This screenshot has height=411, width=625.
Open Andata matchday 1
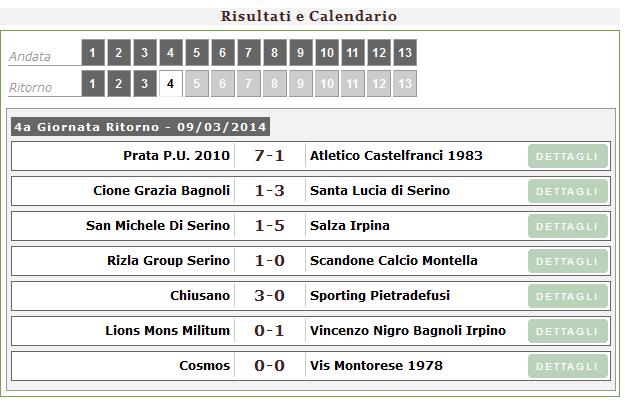[x=92, y=53]
